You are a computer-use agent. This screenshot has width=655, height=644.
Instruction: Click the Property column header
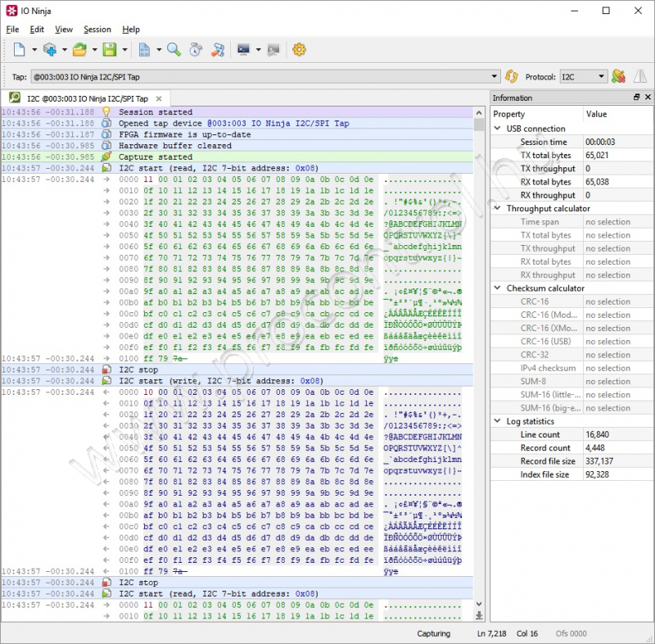[x=537, y=114]
